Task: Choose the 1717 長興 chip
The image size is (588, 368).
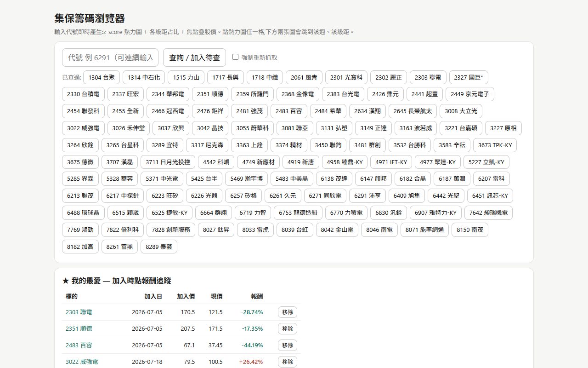Action: click(x=226, y=77)
